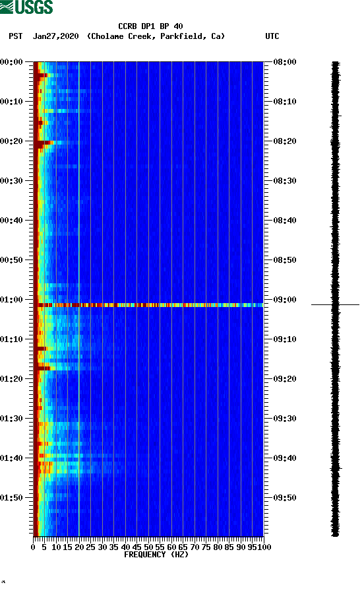Click the broadband horizontal streak just after 01:00
This screenshot has height=589, width=364.
pos(148,305)
